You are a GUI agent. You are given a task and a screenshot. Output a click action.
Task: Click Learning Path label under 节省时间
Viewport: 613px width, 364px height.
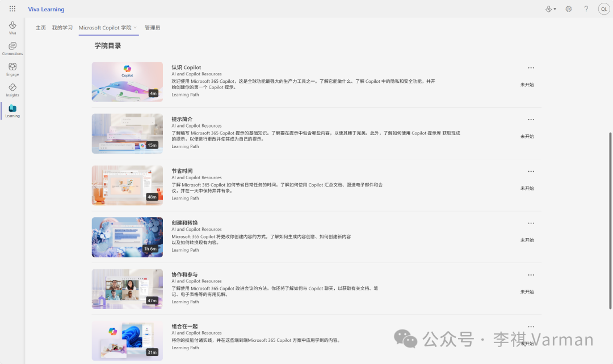click(185, 198)
